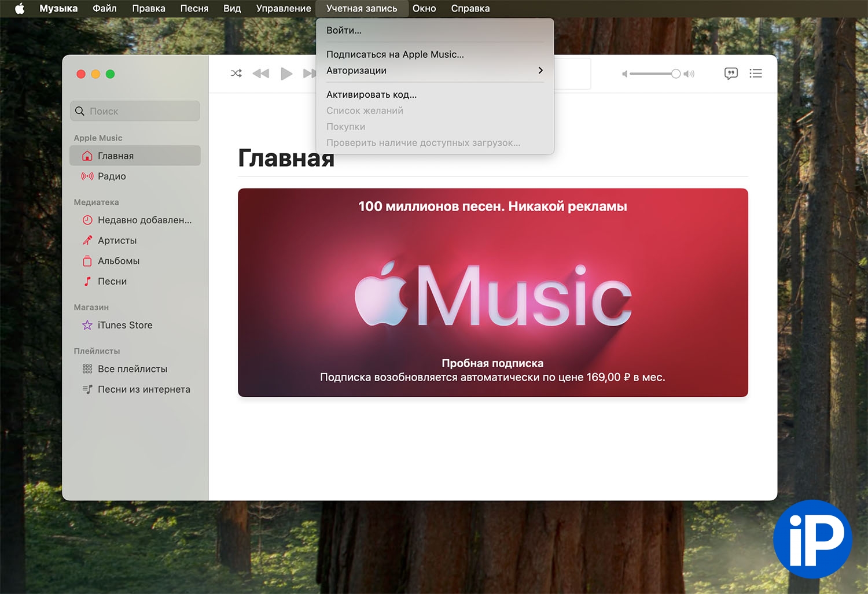This screenshot has width=868, height=594.
Task: Choose Войти… from the account menu
Action: coord(435,30)
